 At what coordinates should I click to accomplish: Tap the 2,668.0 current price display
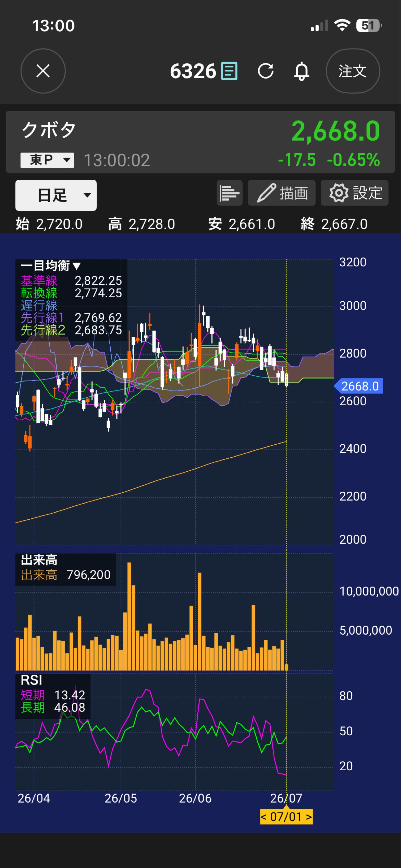point(336,131)
